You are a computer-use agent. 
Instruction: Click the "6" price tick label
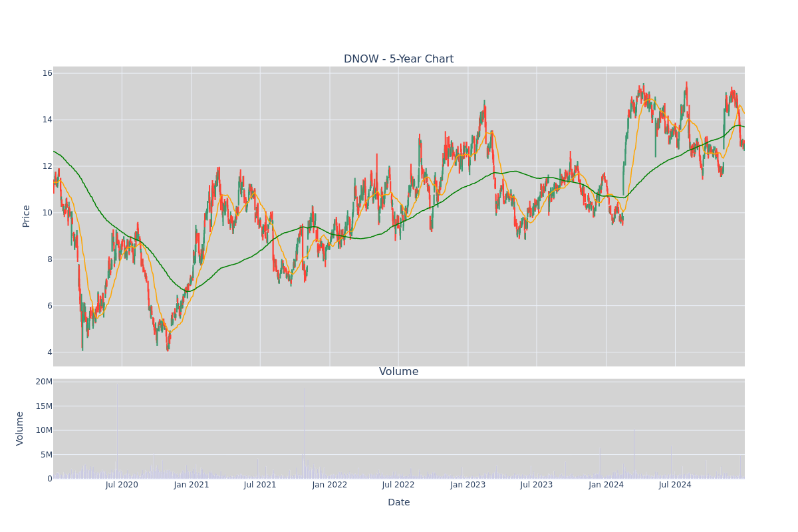(x=49, y=306)
